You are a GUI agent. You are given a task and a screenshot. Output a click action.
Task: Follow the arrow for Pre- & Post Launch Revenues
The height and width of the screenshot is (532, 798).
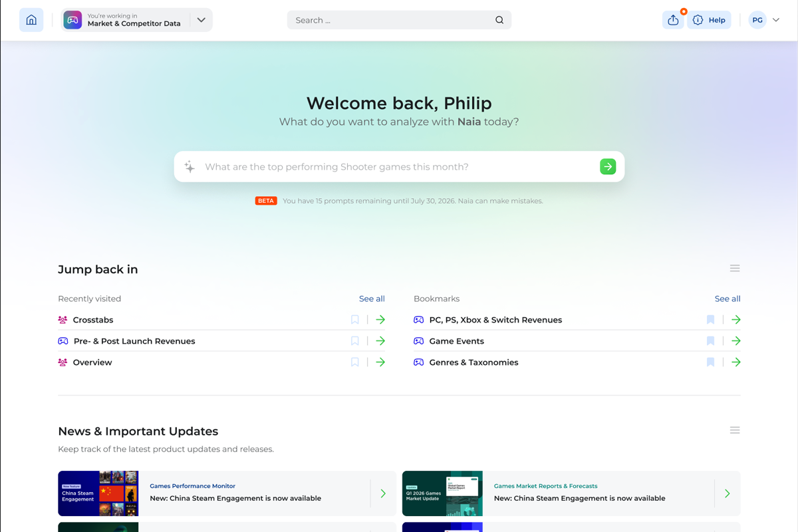tap(380, 341)
